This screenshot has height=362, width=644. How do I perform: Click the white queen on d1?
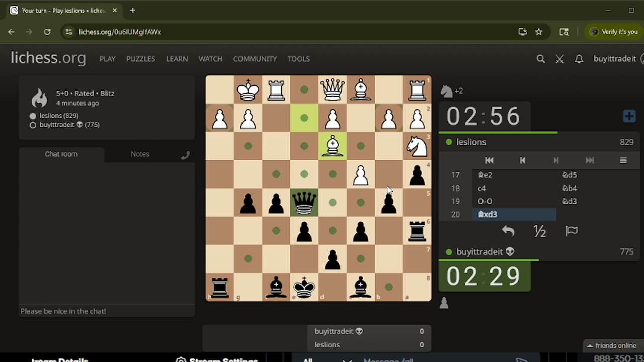click(x=333, y=90)
